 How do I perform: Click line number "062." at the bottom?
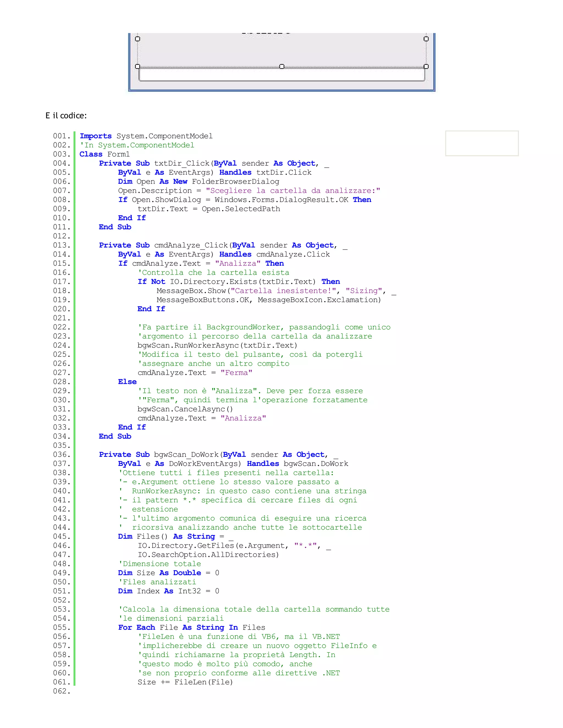(x=62, y=691)
